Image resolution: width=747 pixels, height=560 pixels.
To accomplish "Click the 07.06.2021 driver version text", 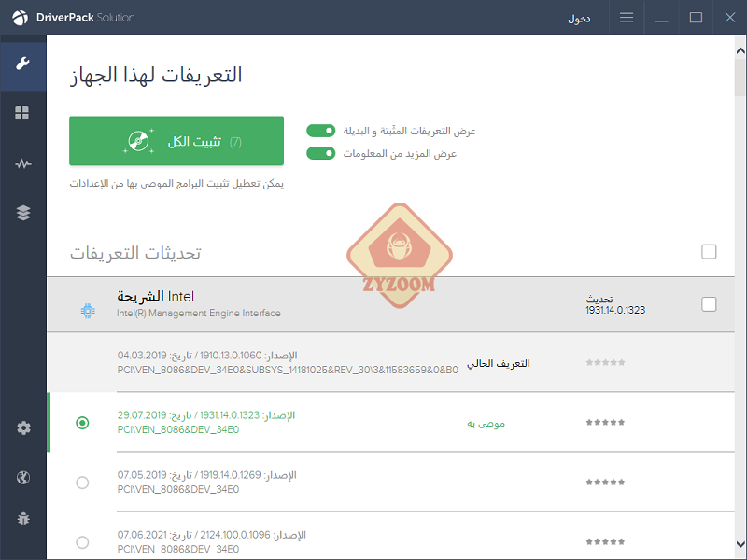I will tap(212, 535).
